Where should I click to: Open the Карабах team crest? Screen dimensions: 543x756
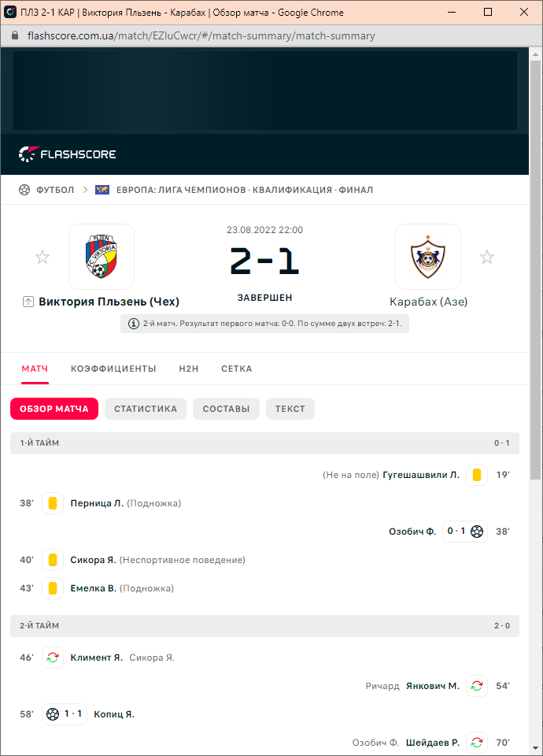point(428,257)
